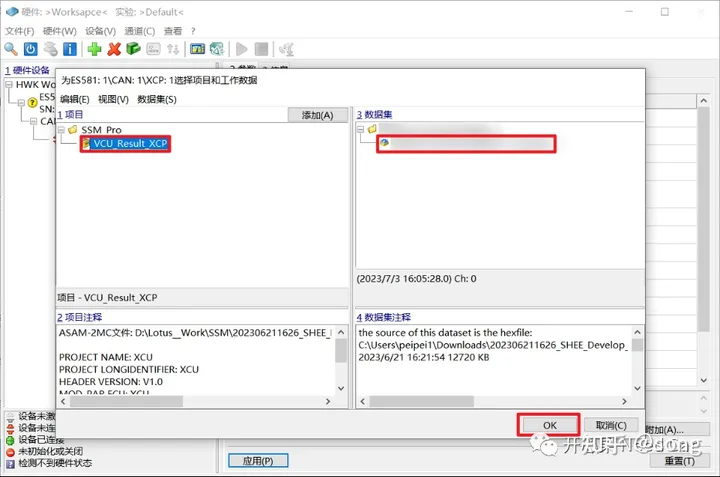Click the SSM_Pro folder icon
This screenshot has width=720, height=477.
tap(73, 130)
